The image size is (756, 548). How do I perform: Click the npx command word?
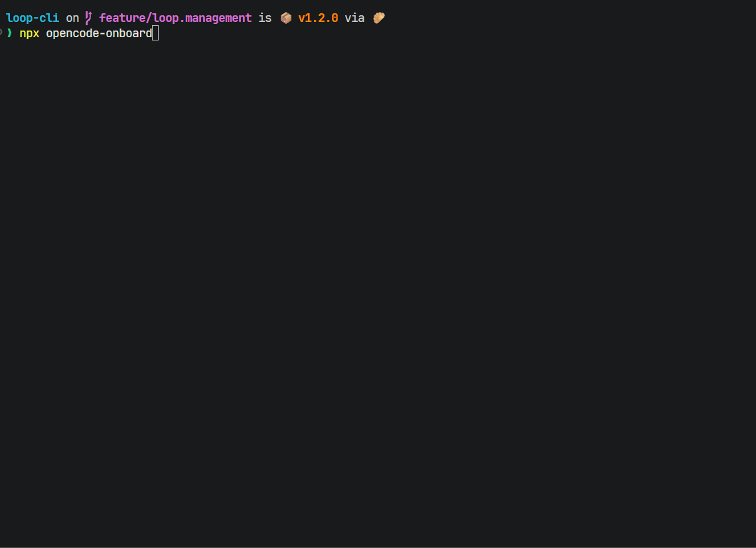point(29,34)
